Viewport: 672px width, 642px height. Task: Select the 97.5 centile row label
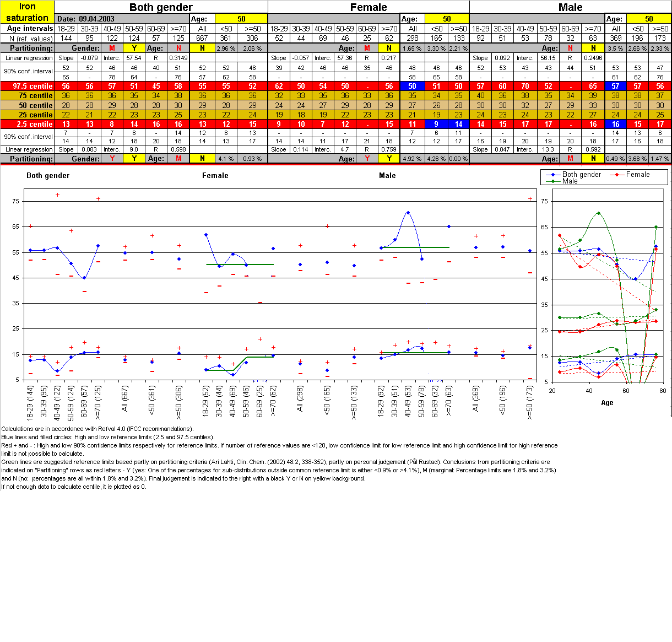point(28,86)
